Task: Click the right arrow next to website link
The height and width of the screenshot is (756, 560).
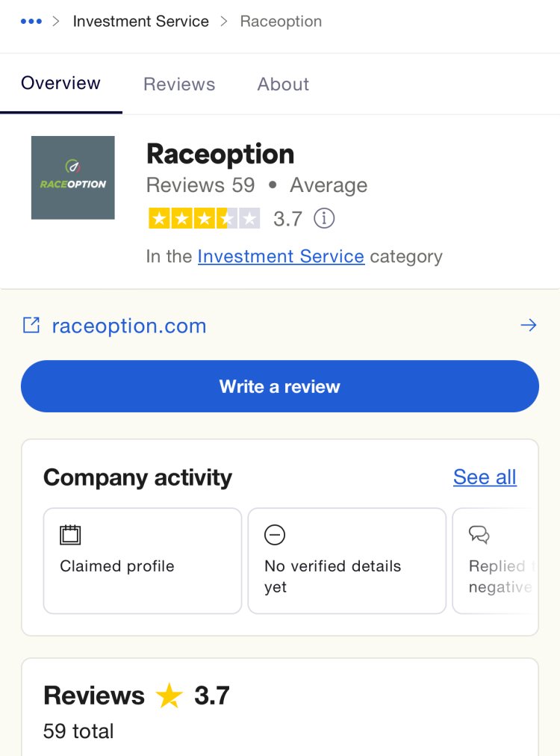Action: coord(529,325)
